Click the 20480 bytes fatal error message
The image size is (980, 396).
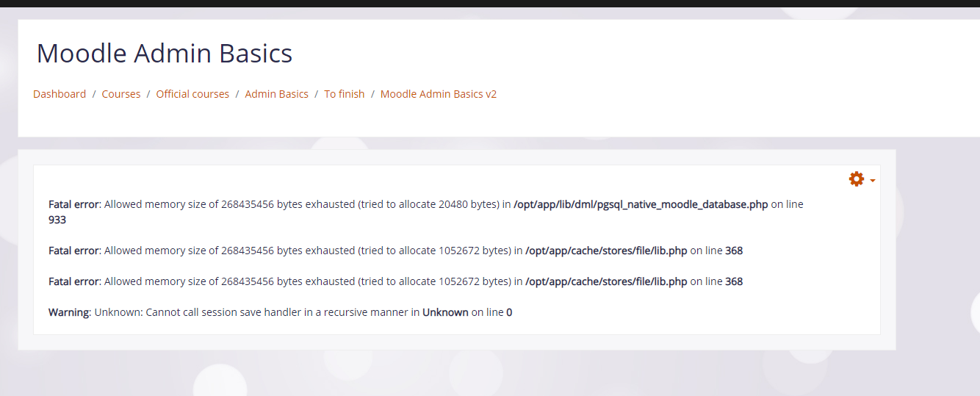pyautogui.click(x=426, y=212)
